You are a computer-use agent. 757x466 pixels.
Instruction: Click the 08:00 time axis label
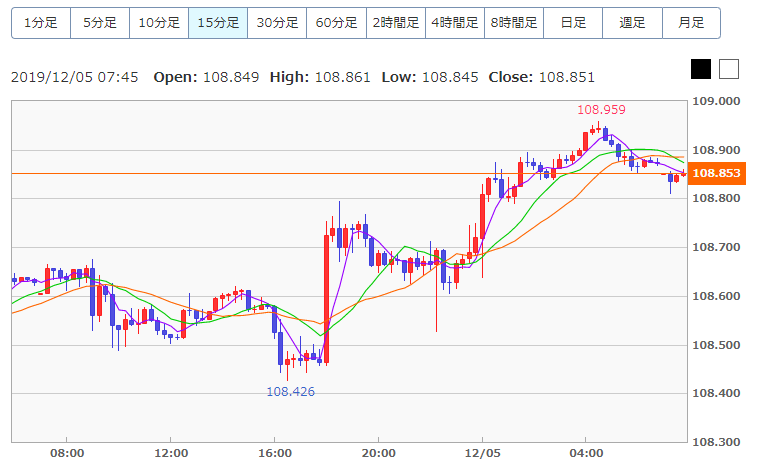coord(67,453)
